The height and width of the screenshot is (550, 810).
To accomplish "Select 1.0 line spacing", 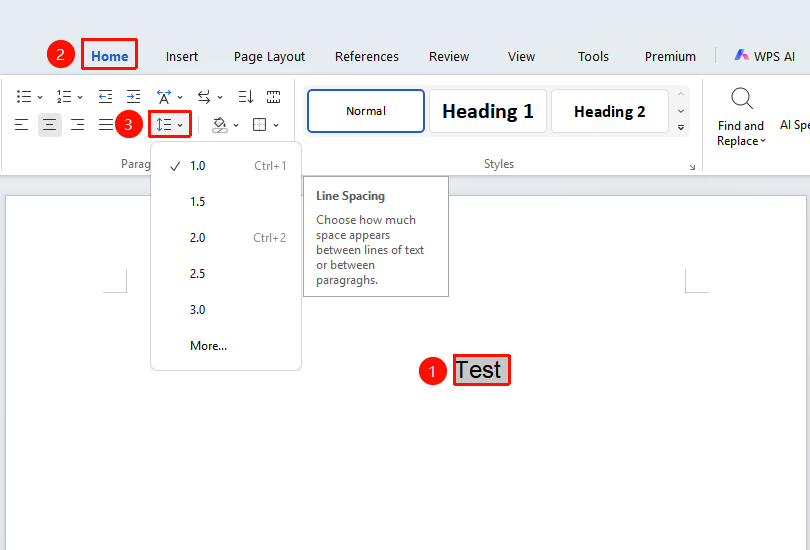I will (x=226, y=166).
